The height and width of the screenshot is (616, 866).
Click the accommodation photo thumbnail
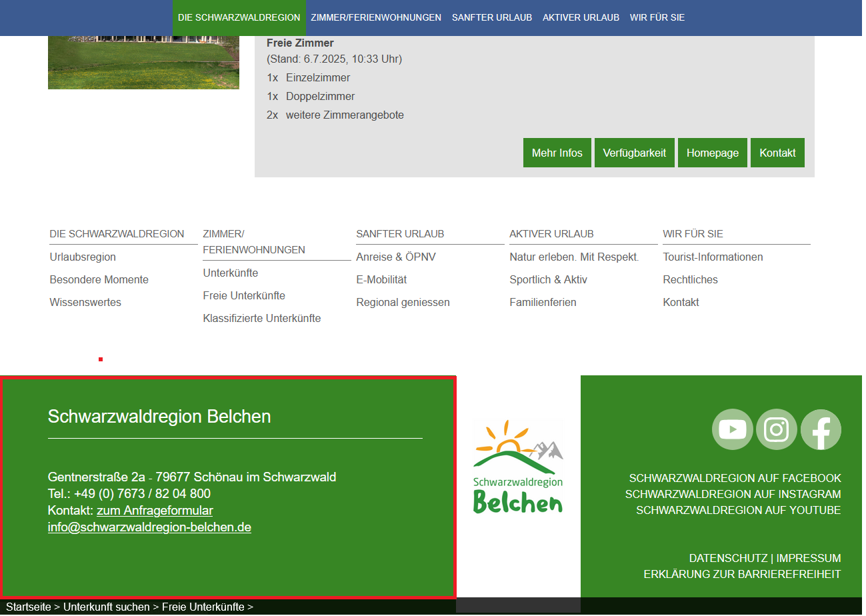(x=143, y=62)
